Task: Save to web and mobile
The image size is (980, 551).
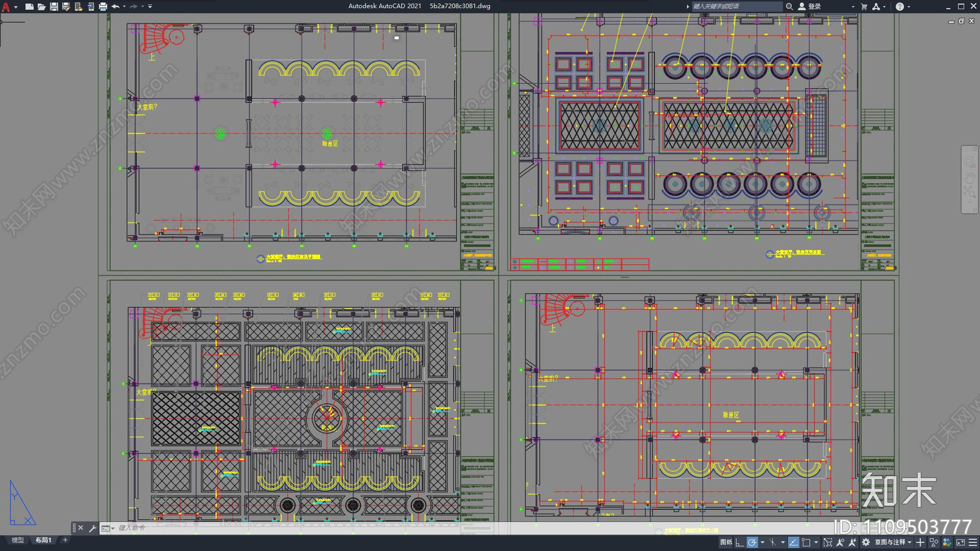Action: tap(90, 6)
